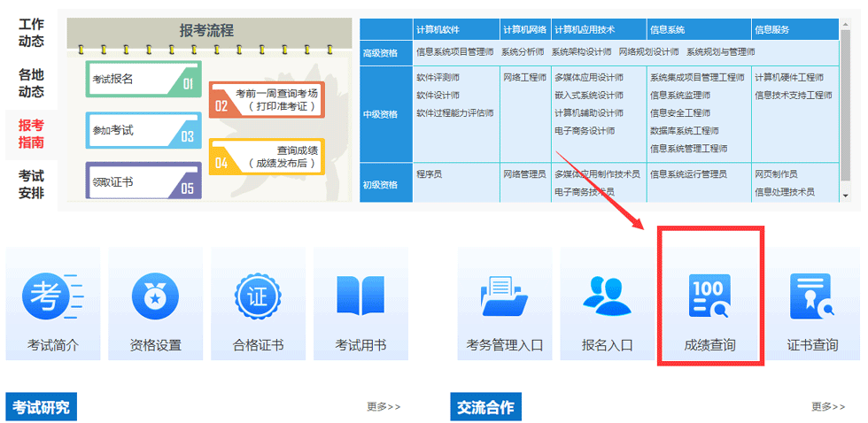Click the 考试报名 step 01 box
The image size is (868, 423).
click(143, 80)
